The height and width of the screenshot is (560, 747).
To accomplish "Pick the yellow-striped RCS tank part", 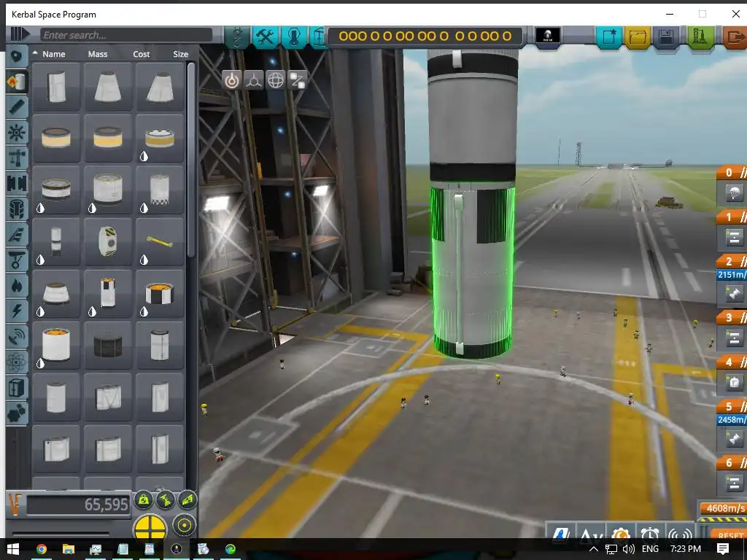I will tap(108, 242).
